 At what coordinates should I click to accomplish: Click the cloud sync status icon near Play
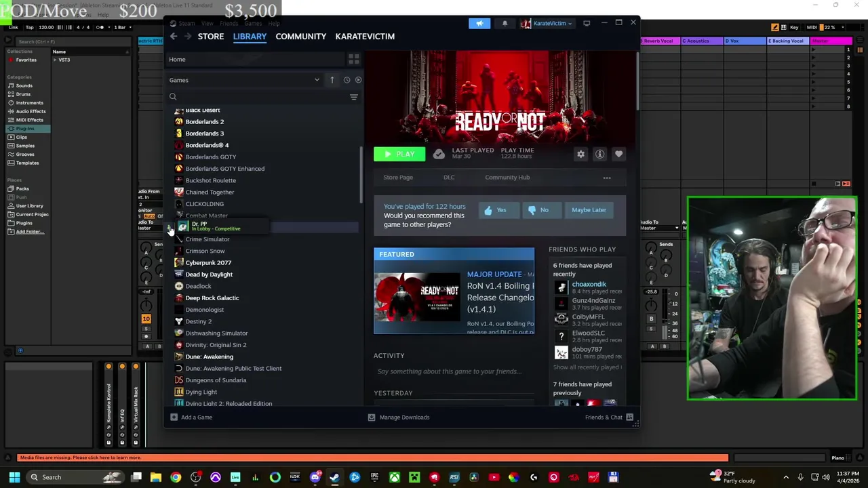[x=439, y=154]
